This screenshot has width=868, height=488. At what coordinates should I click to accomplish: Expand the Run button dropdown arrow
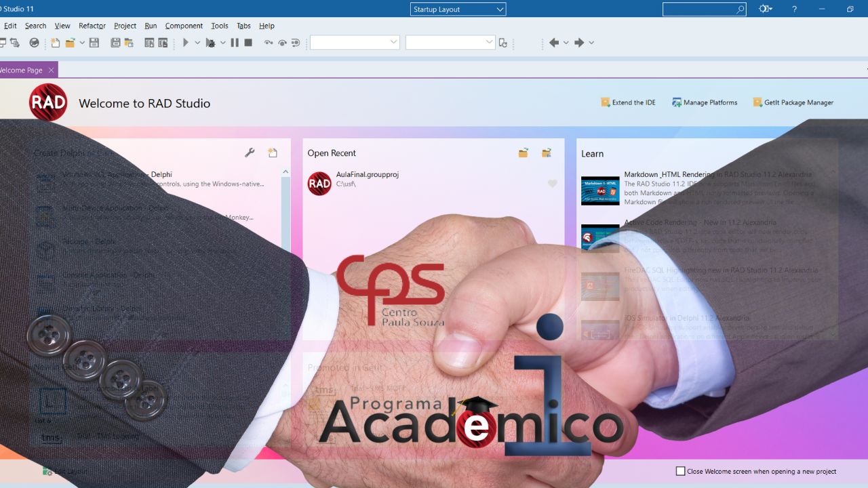point(197,43)
